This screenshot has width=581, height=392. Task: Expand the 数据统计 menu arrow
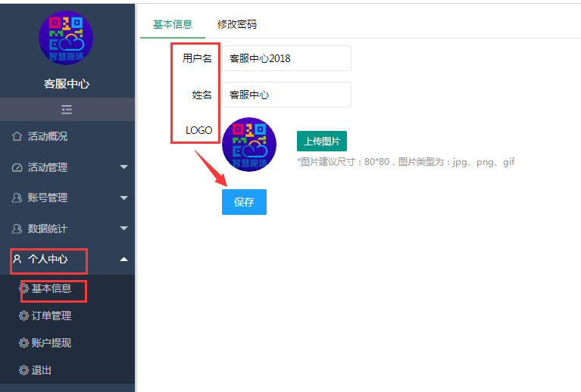pos(124,228)
